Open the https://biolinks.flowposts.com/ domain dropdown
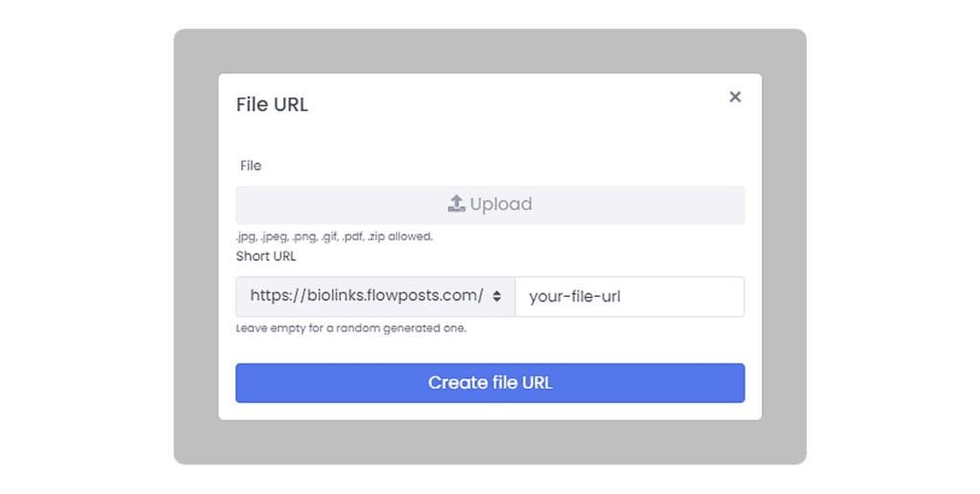The width and height of the screenshot is (980, 494). [375, 297]
